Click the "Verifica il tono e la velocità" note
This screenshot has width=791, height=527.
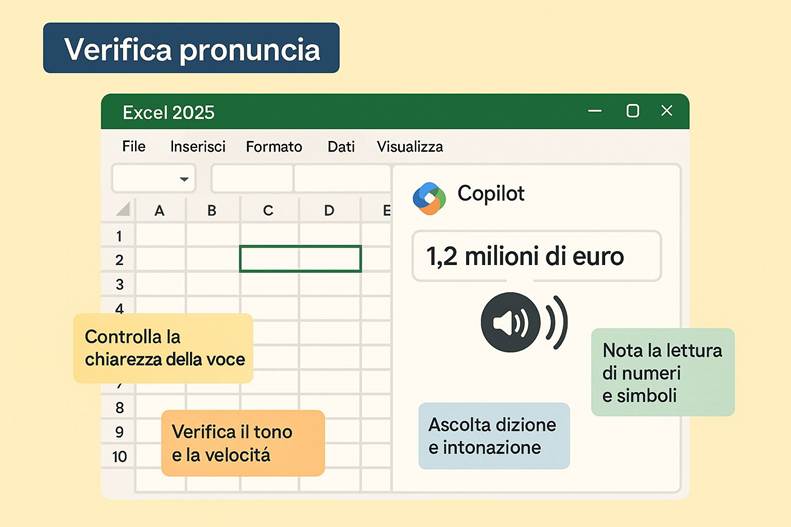(x=243, y=443)
